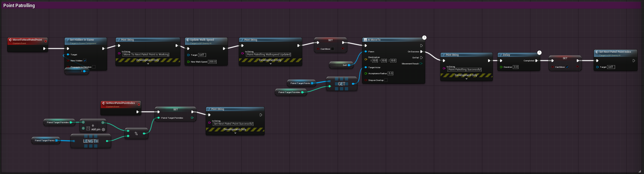The width and height of the screenshot is (644, 174).
Task: Click the latent clock icon on AI MoveTo
Action: coord(424,38)
